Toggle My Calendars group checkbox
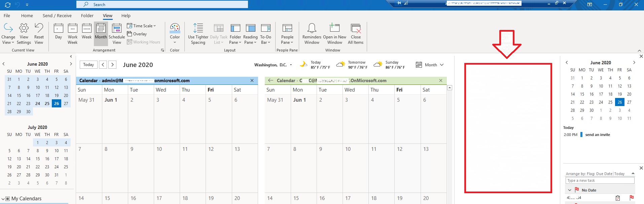Image resolution: width=644 pixels, height=204 pixels. [8, 199]
